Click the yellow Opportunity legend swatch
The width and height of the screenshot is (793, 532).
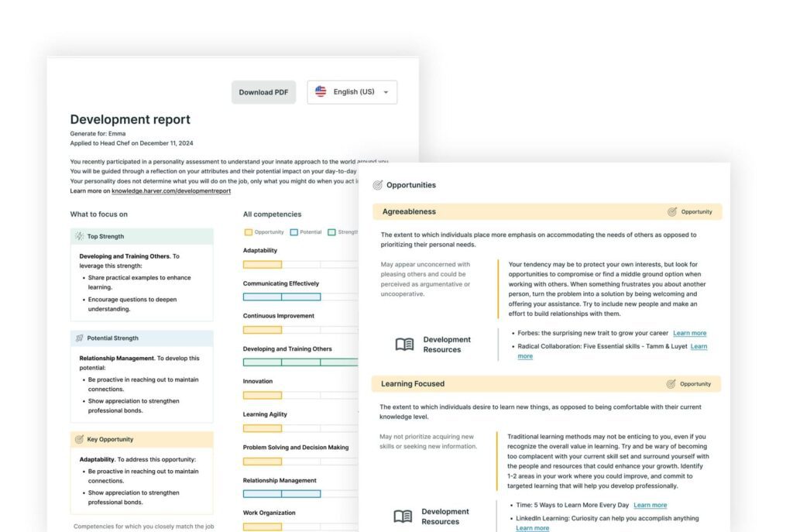(x=248, y=232)
